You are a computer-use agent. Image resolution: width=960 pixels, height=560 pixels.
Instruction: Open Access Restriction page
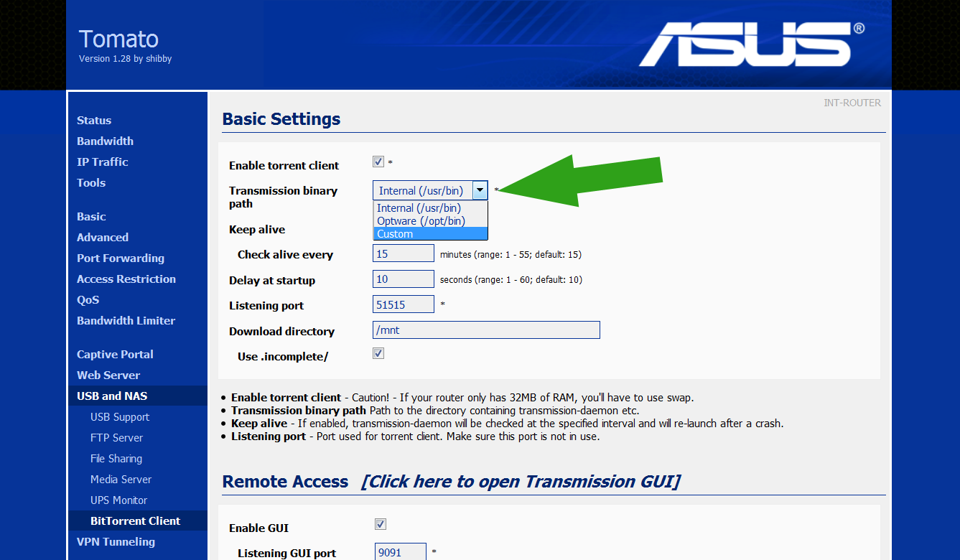[x=126, y=279]
